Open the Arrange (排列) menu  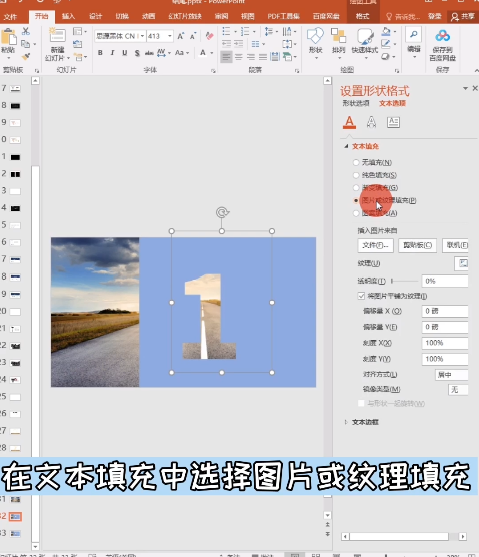point(339,42)
